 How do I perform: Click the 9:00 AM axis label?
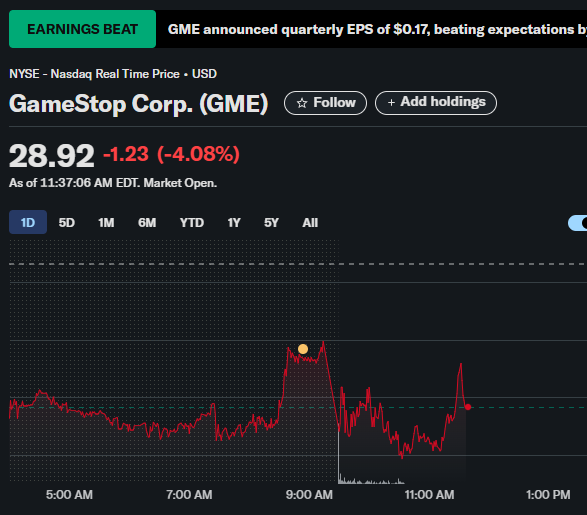309,495
